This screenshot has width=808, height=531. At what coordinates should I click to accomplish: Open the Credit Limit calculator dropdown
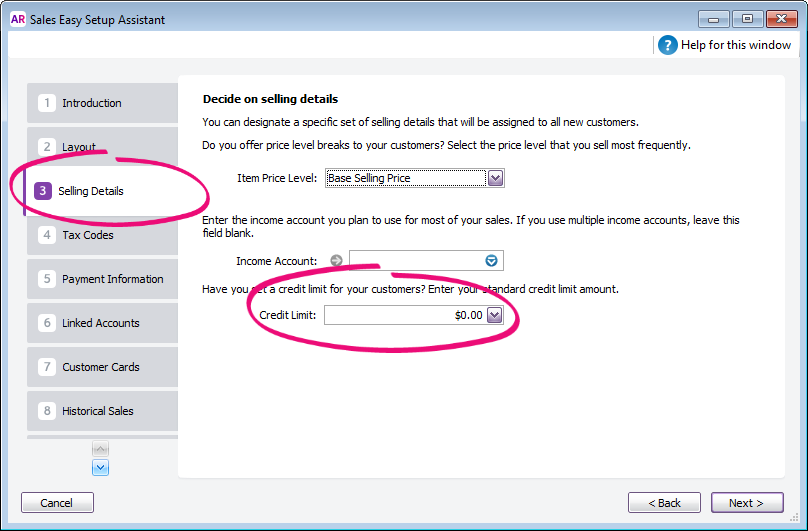point(494,315)
